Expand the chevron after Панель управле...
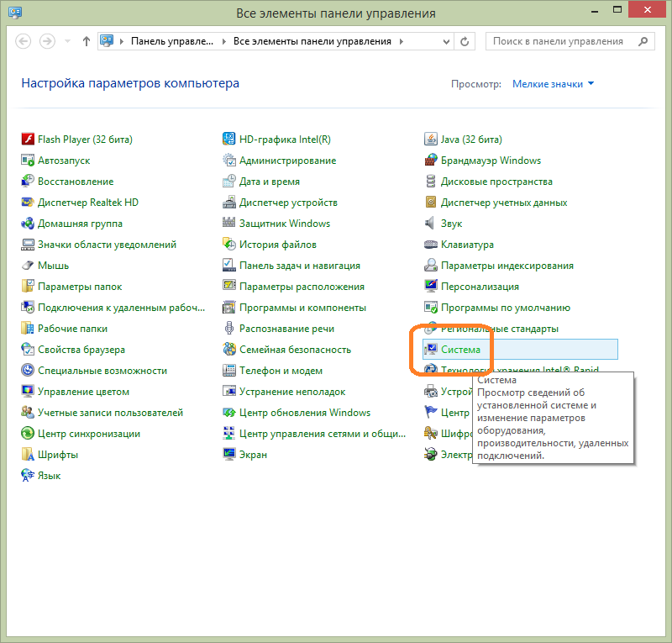The height and width of the screenshot is (643, 672). coord(223,42)
